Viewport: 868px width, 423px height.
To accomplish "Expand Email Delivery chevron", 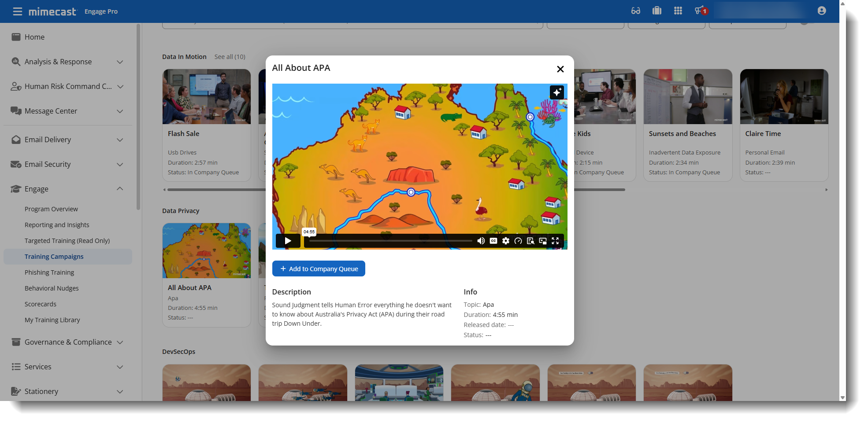I will (x=120, y=140).
